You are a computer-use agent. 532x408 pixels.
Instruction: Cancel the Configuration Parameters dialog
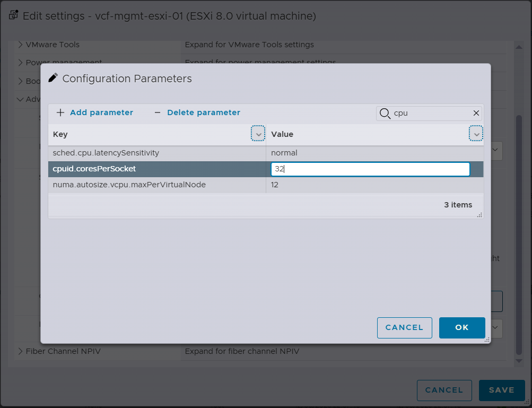pos(404,327)
